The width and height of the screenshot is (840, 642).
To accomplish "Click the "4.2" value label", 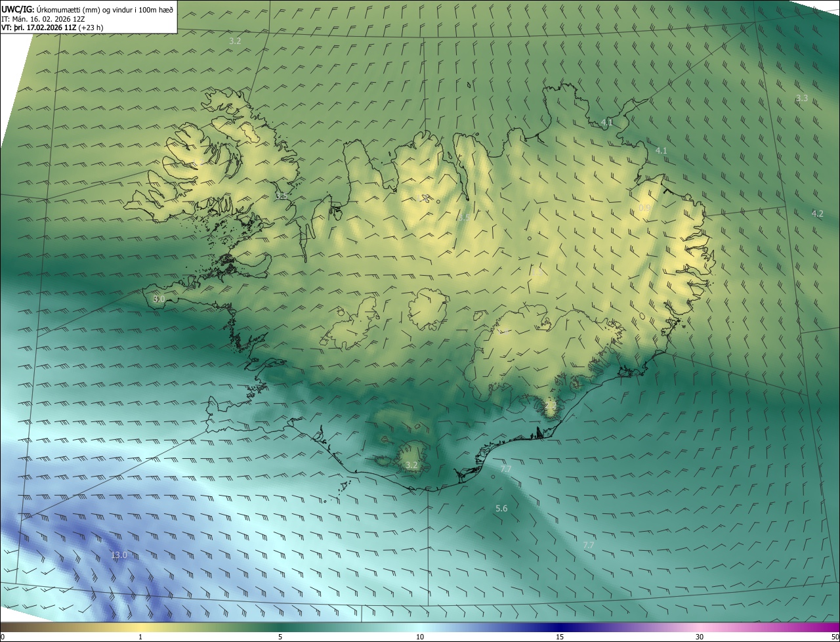I will point(817,213).
